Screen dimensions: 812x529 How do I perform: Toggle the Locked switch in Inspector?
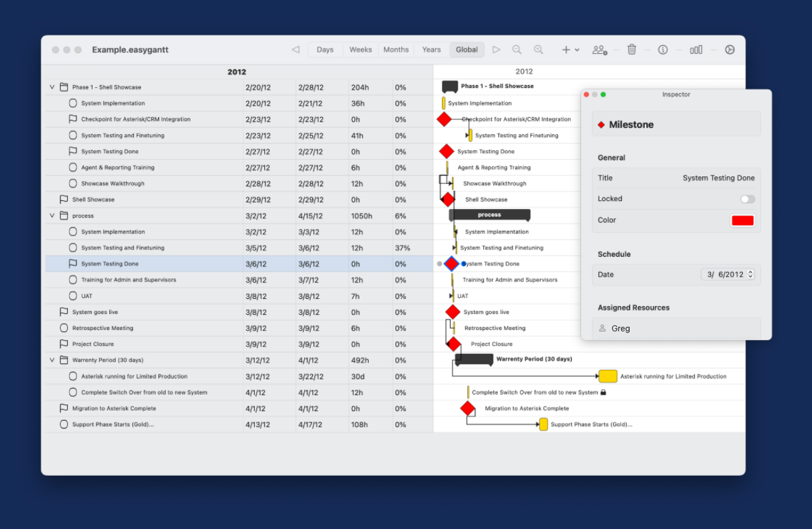tap(747, 199)
